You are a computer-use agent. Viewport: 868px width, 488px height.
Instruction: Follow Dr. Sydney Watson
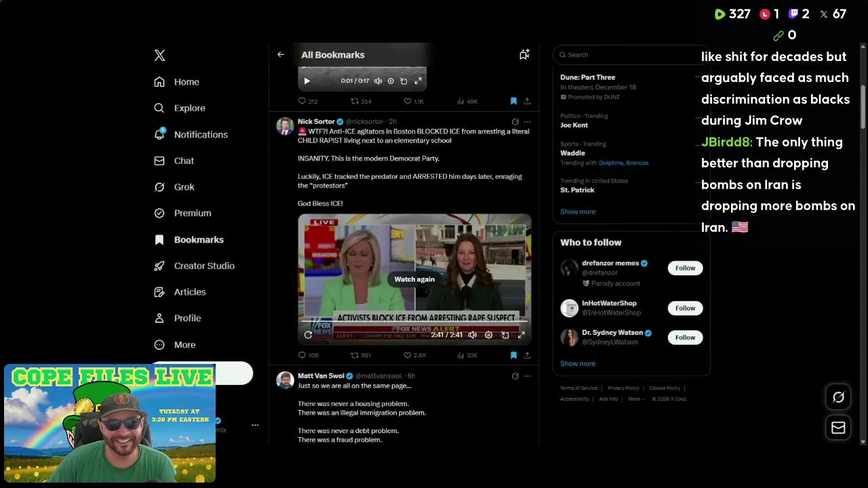coord(685,337)
